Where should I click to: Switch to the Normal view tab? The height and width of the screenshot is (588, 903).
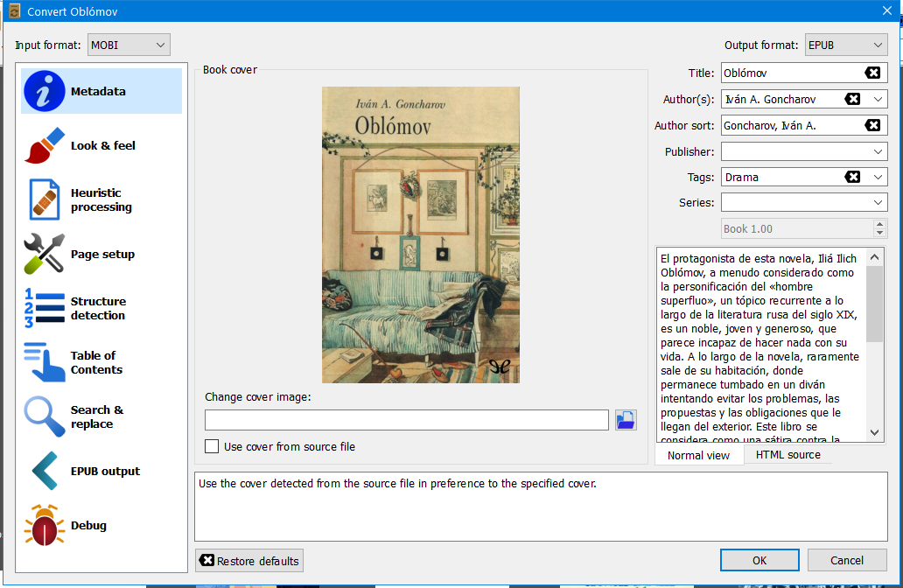[698, 455]
